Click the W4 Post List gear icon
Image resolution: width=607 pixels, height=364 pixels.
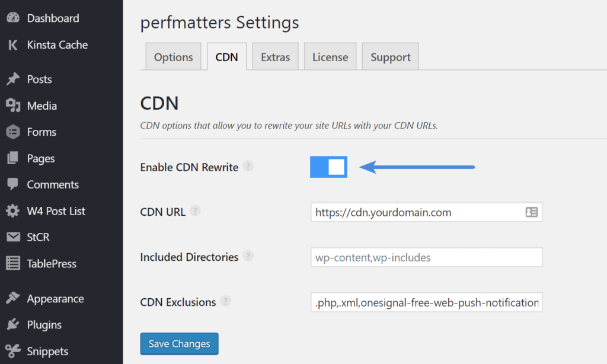pyautogui.click(x=14, y=210)
